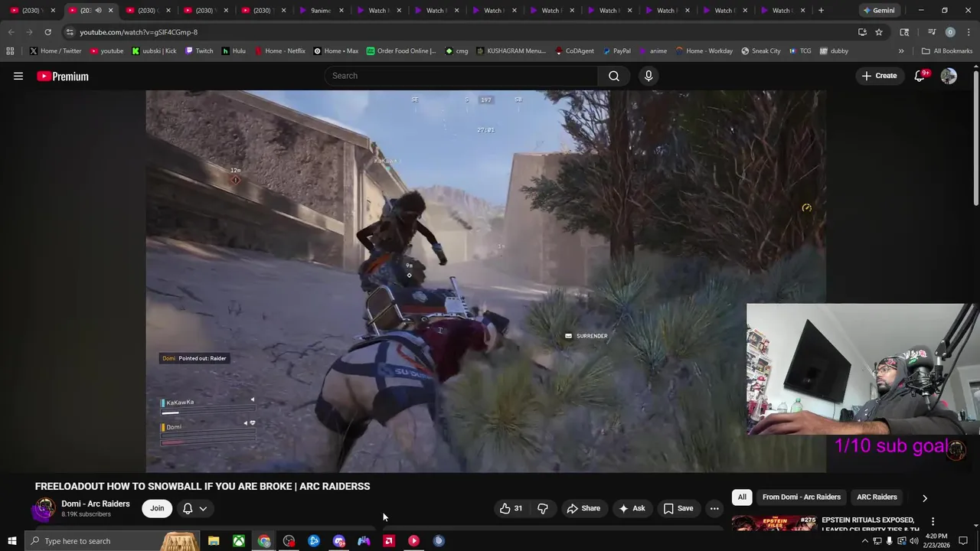Share the video
This screenshot has width=980, height=551.
pos(583,508)
